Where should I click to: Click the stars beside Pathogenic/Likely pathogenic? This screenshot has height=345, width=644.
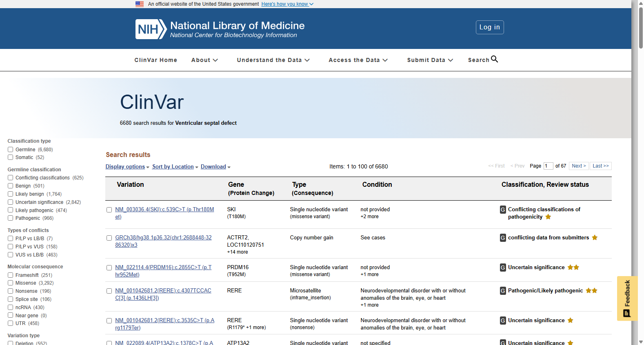(591, 290)
